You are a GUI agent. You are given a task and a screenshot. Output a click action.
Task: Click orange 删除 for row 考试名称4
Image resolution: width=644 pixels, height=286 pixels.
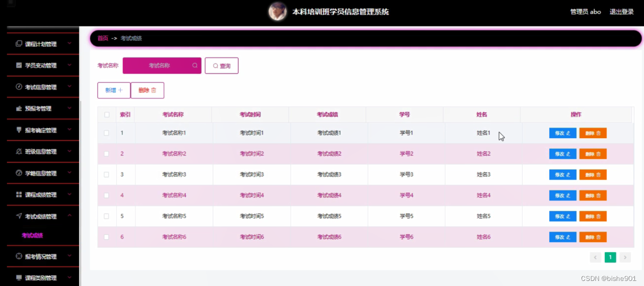pyautogui.click(x=593, y=196)
